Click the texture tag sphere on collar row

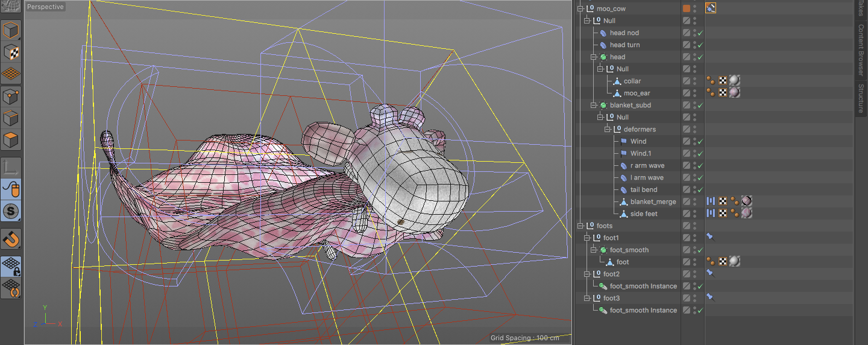[734, 81]
